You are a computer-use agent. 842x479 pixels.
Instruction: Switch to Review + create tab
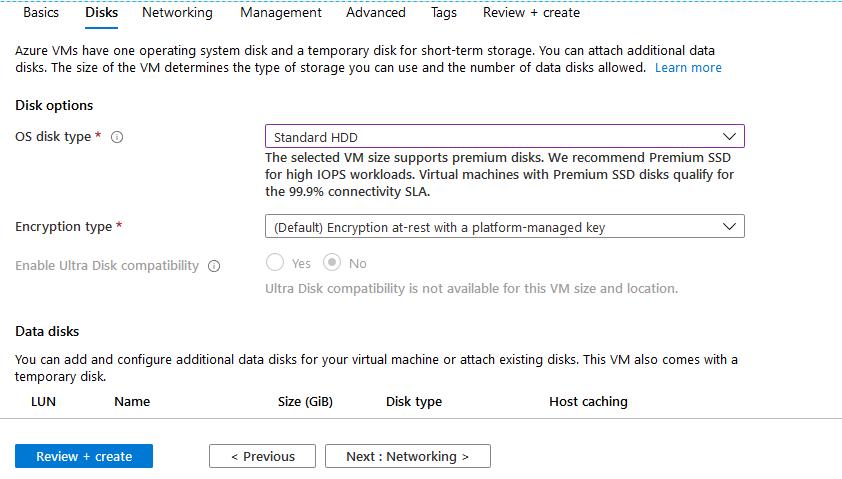(531, 12)
